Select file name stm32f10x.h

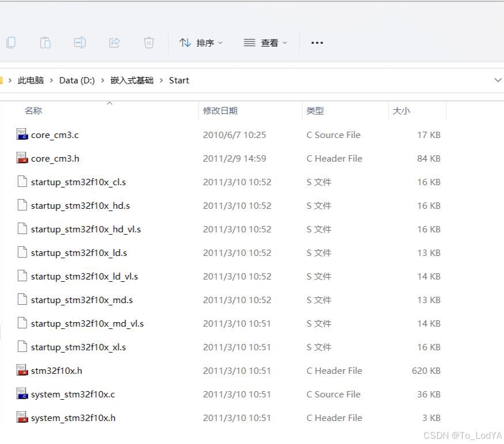pos(56,371)
